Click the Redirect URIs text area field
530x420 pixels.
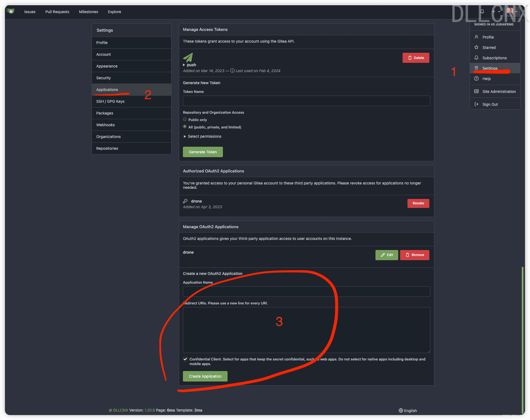tap(306, 329)
